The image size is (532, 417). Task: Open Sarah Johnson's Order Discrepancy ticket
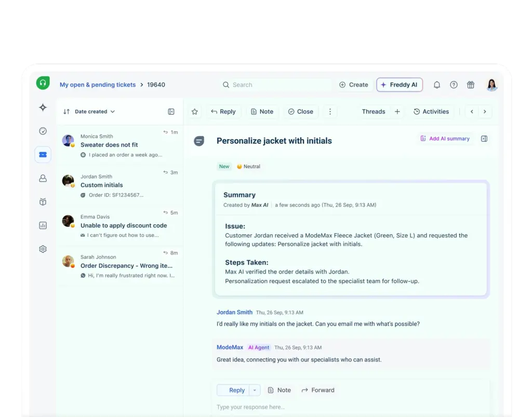120,266
